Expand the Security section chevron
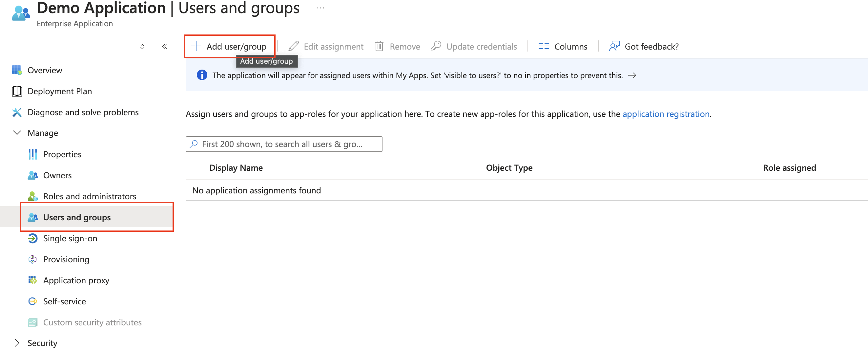 17,343
